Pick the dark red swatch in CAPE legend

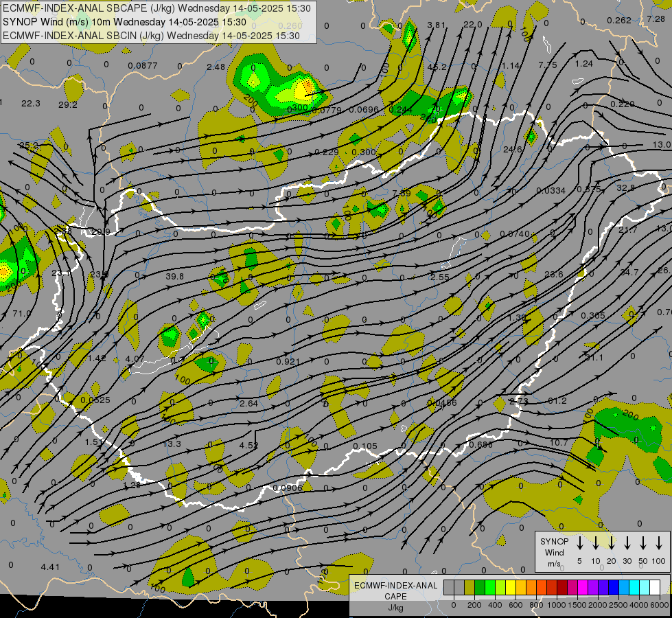pyautogui.click(x=562, y=587)
